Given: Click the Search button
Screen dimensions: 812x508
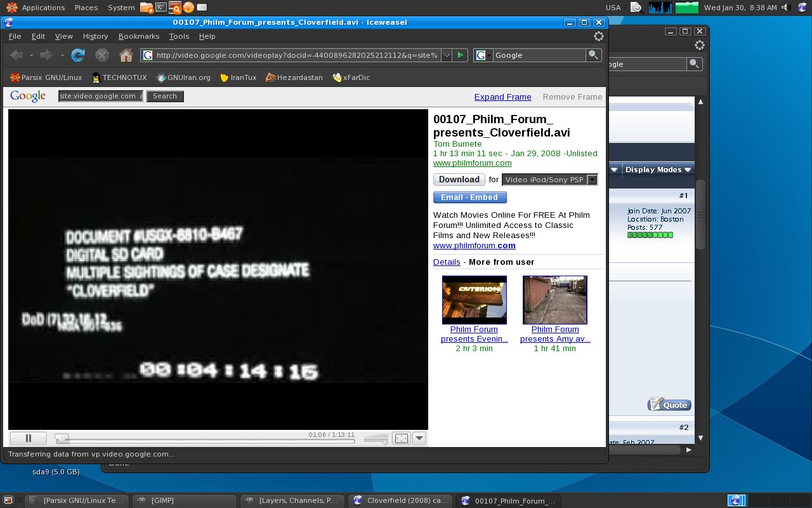Looking at the screenshot, I should 165,96.
